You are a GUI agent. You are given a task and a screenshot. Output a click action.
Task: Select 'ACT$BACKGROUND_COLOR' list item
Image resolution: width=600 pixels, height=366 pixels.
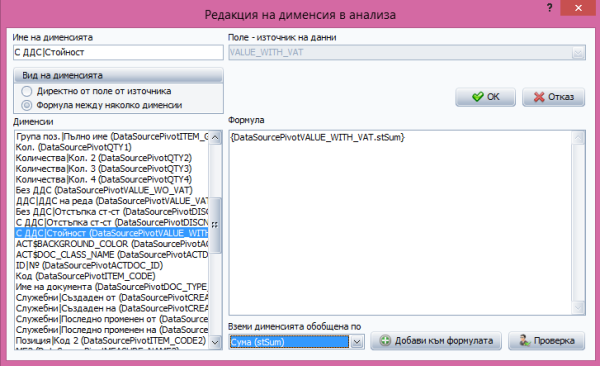coord(112,244)
